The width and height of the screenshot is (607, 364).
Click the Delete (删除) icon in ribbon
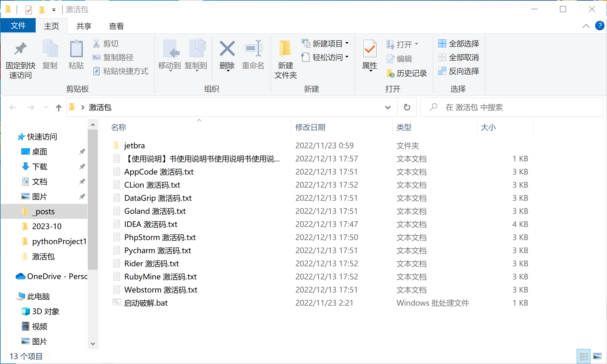227,49
